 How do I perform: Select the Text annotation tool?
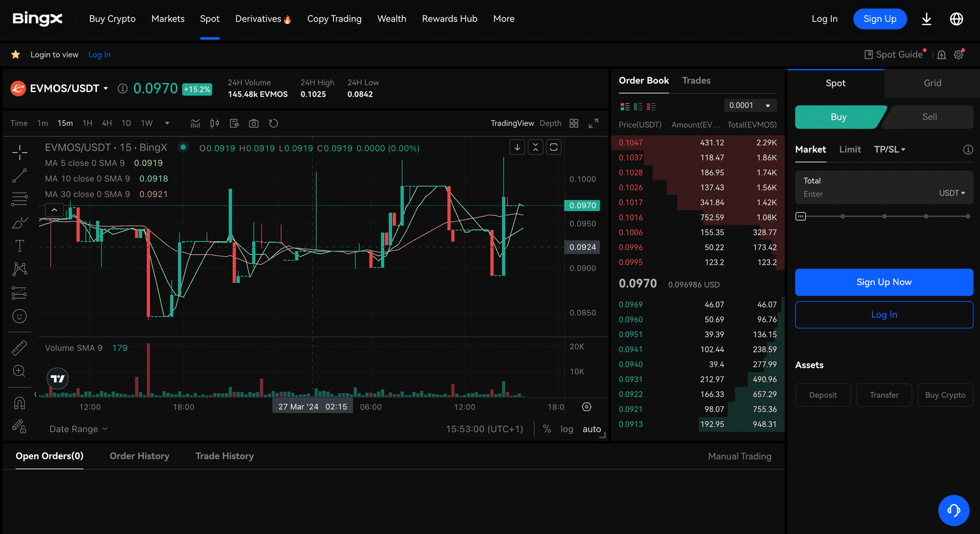19,246
